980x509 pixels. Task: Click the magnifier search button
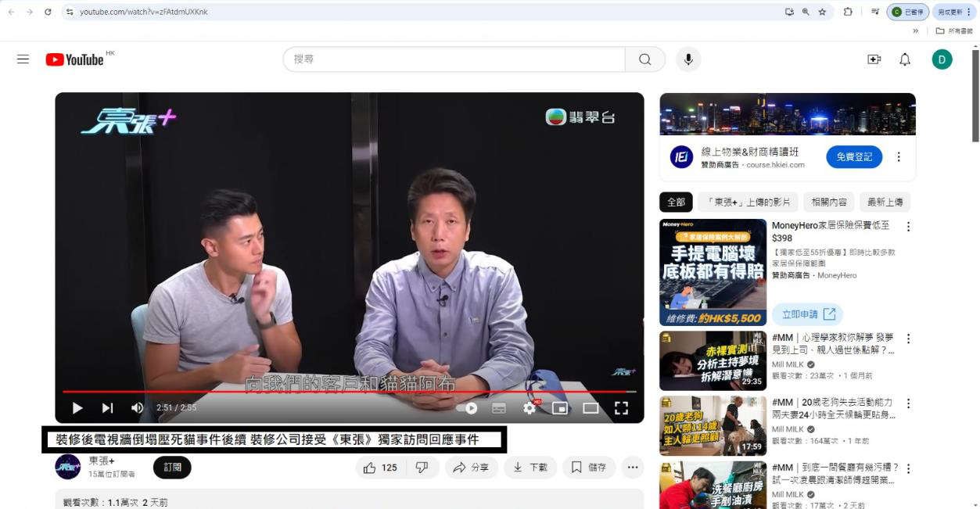(645, 59)
